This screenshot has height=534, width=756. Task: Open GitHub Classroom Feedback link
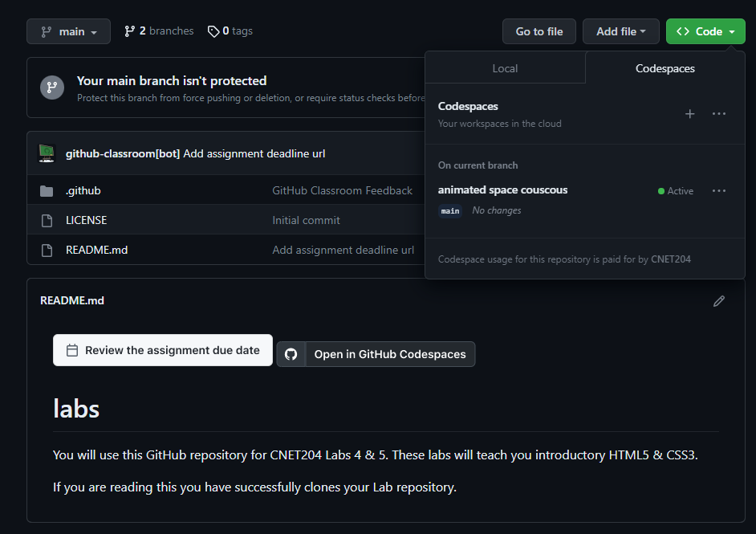(342, 190)
